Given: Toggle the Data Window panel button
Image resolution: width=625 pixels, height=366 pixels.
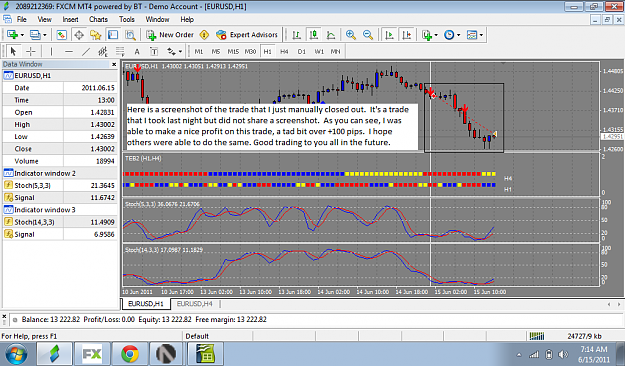Looking at the screenshot, I should click(79, 35).
